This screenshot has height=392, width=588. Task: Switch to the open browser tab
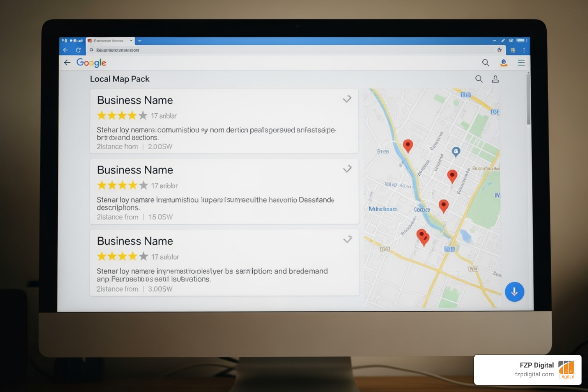pyautogui.click(x=108, y=41)
